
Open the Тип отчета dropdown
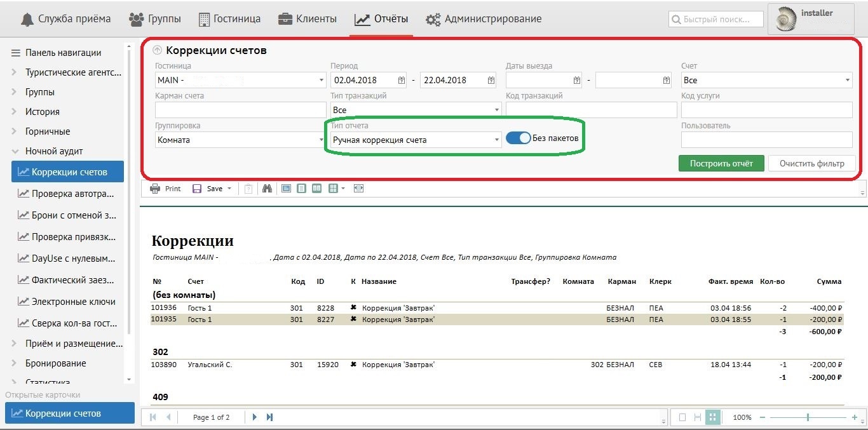pos(497,140)
